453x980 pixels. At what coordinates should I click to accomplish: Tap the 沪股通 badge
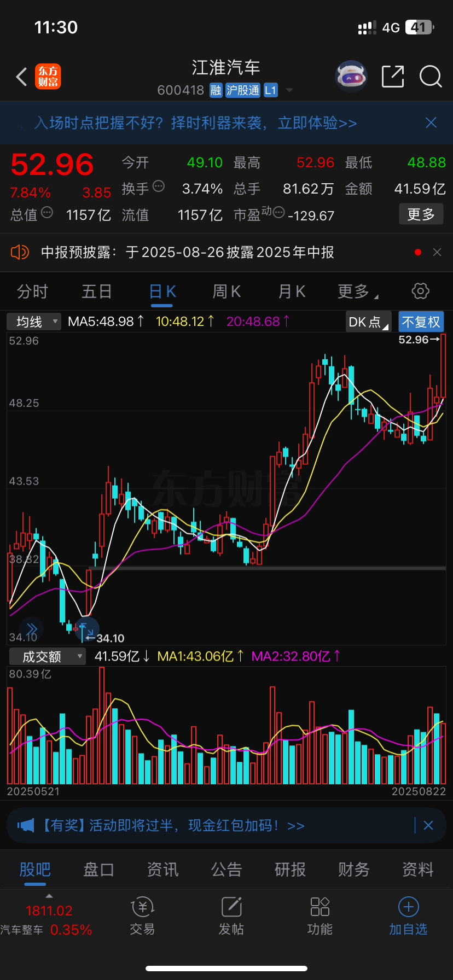(x=243, y=90)
